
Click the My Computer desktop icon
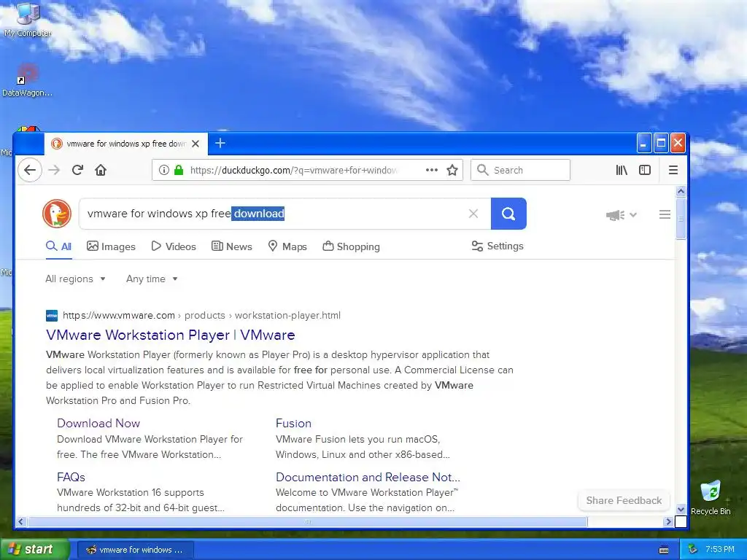28,20
